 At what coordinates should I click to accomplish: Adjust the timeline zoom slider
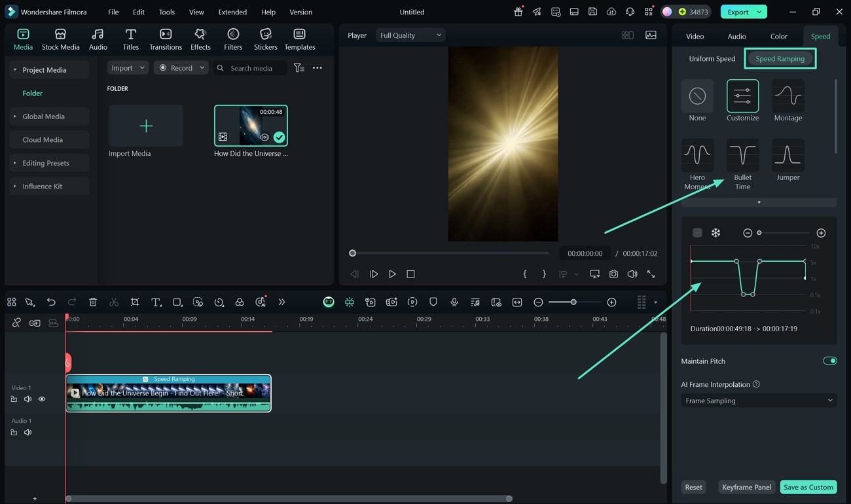point(573,302)
